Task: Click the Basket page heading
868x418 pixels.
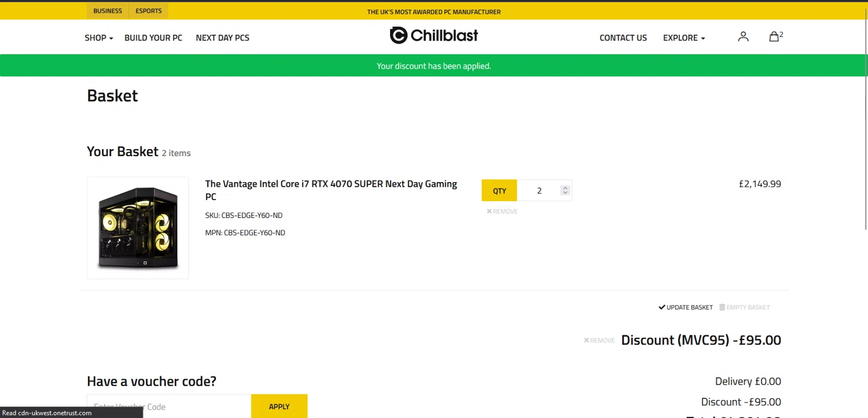Action: [112, 95]
